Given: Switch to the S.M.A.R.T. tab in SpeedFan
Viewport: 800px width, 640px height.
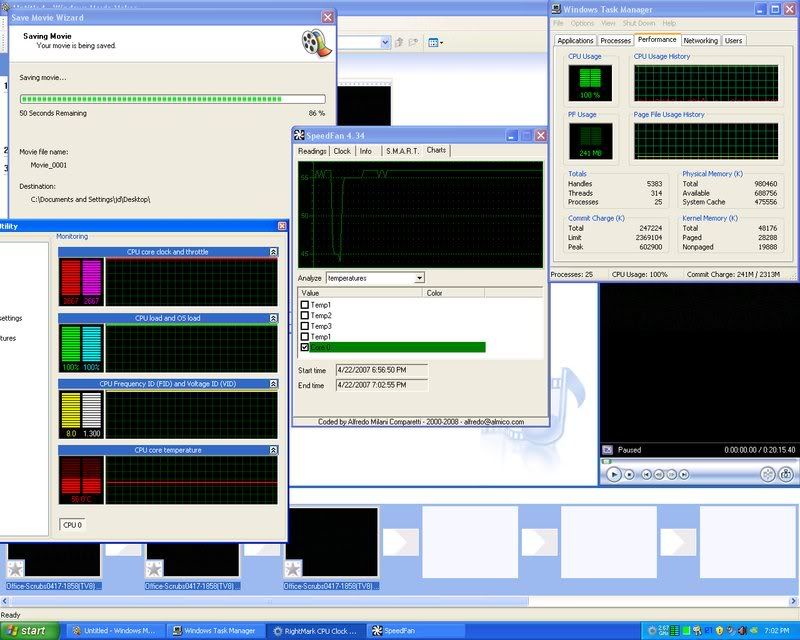Looking at the screenshot, I should click(402, 151).
